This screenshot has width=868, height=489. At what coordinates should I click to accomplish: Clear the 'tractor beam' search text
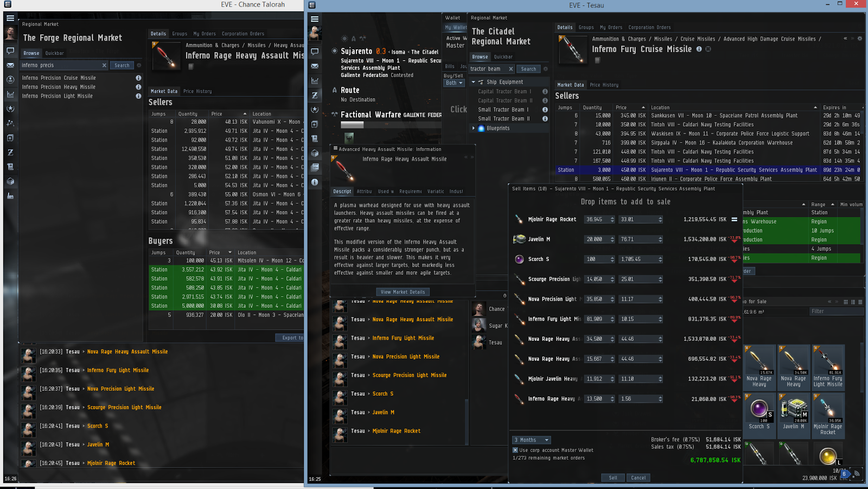(x=510, y=69)
